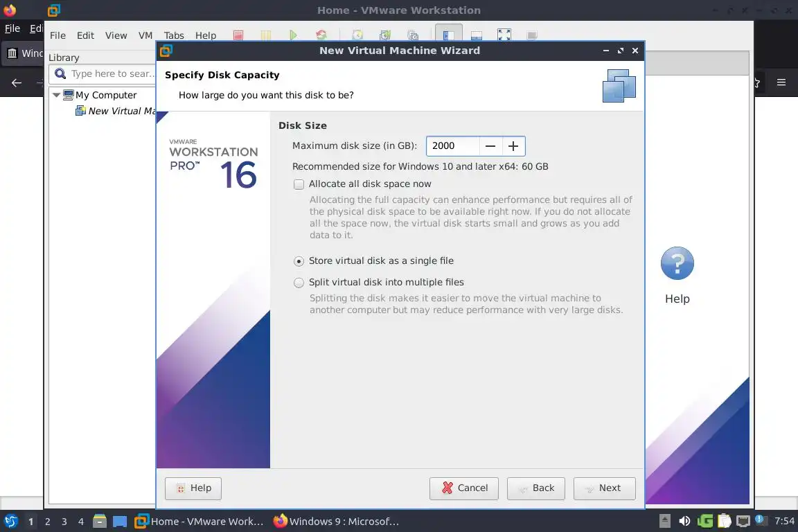
Task: Click the large blue Help question mark icon
Action: click(677, 263)
